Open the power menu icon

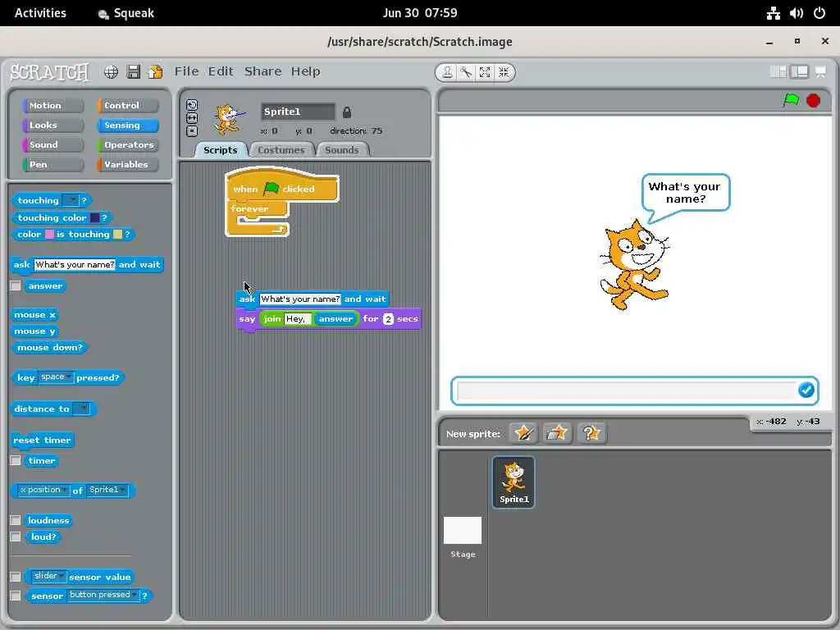pyautogui.click(x=819, y=13)
